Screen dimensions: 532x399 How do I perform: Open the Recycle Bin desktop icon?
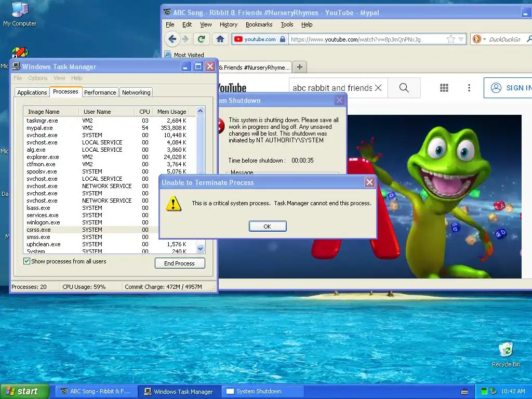[506, 354]
